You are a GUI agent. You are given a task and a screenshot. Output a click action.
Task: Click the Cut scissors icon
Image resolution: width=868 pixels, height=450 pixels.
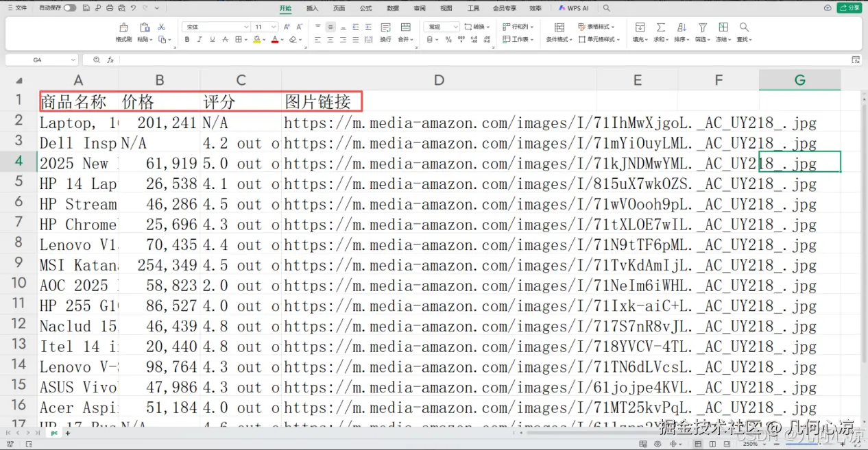(161, 27)
